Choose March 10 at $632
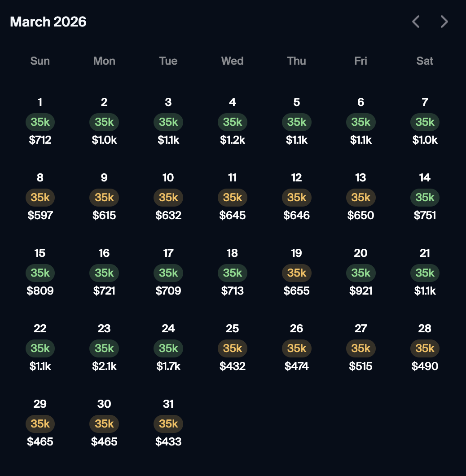Image resolution: width=466 pixels, height=476 pixels. click(168, 197)
